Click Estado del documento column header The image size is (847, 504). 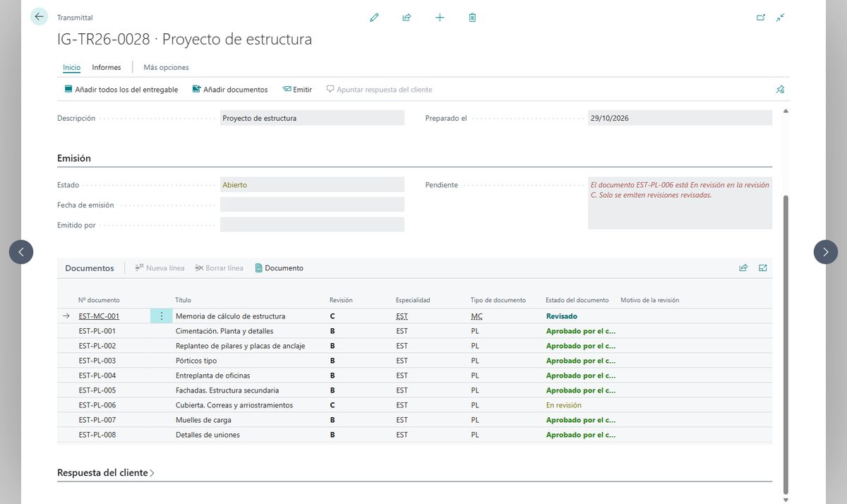click(x=577, y=300)
